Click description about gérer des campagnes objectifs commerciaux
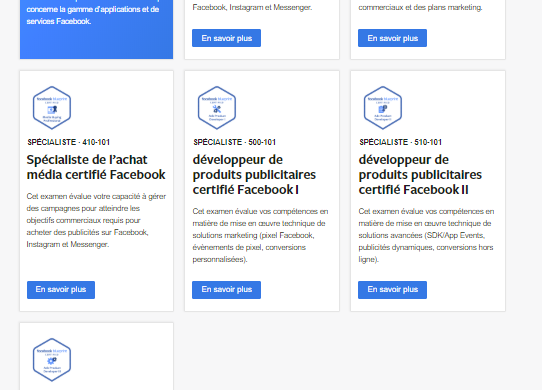 tap(96, 220)
